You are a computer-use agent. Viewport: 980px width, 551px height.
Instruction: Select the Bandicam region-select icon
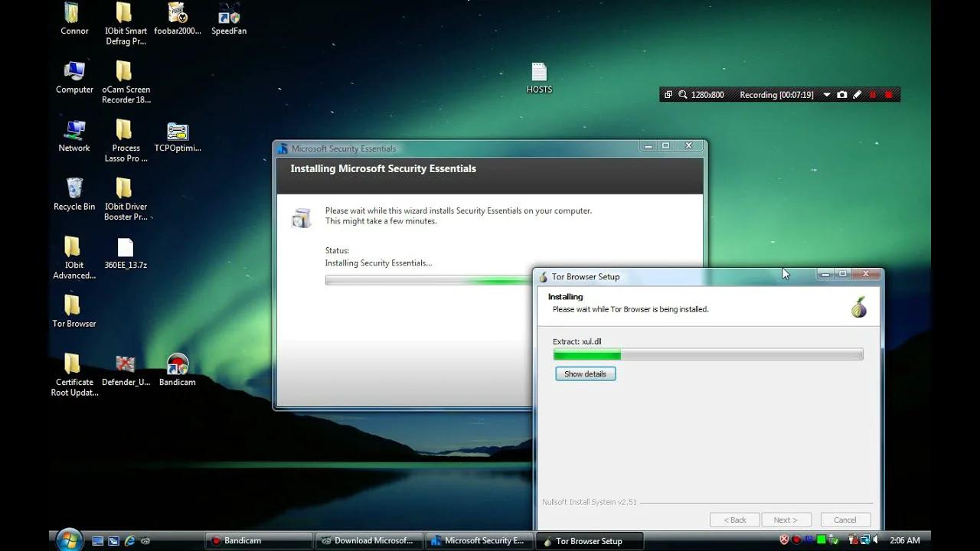[x=669, y=94]
